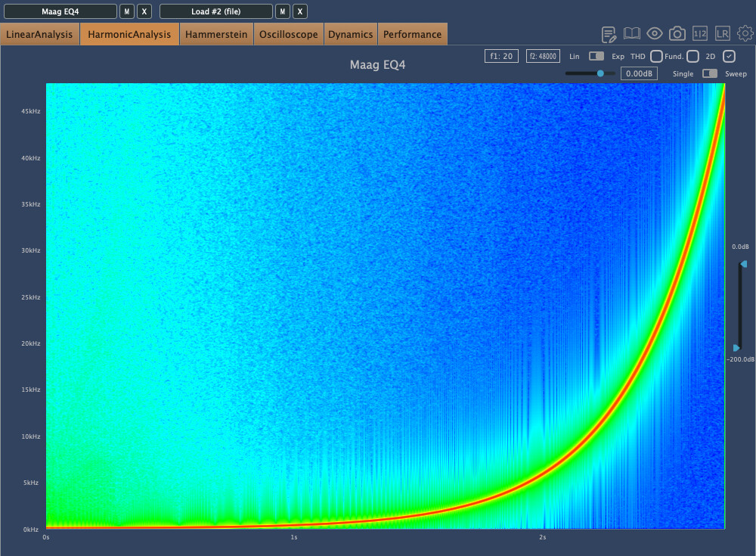The height and width of the screenshot is (556, 756).
Task: Click the LR channel icon
Action: click(x=722, y=33)
